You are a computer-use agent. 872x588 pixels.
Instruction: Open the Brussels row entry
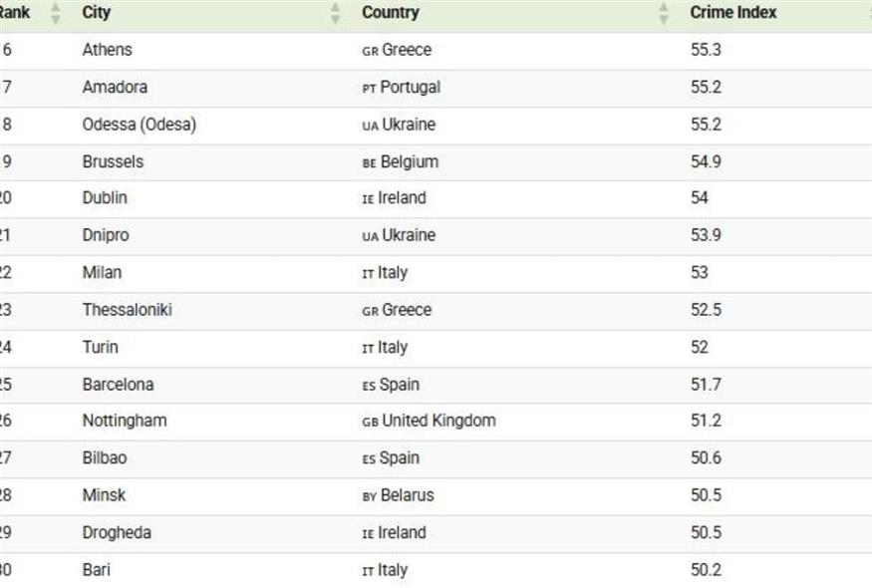pos(113,161)
